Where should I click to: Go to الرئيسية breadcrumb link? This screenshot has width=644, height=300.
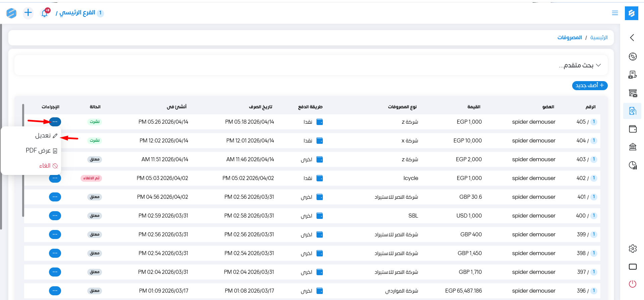point(599,38)
